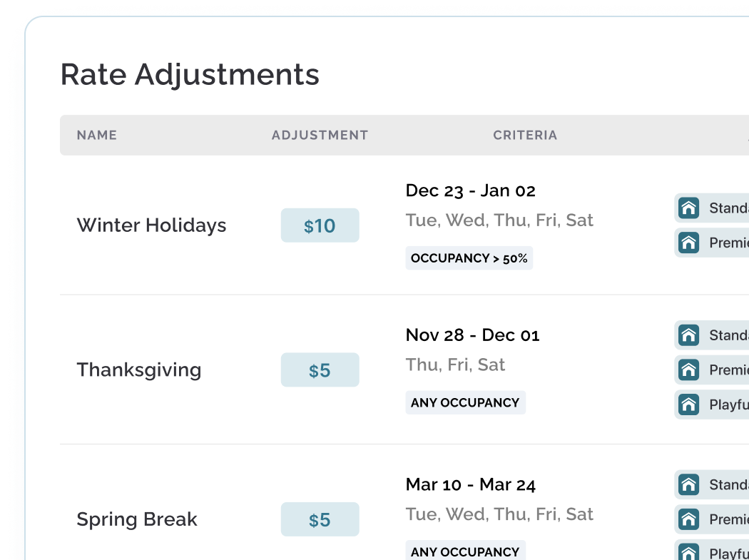The image size is (749, 560).
Task: Open the Thanksgiving adjustment
Action: point(139,370)
